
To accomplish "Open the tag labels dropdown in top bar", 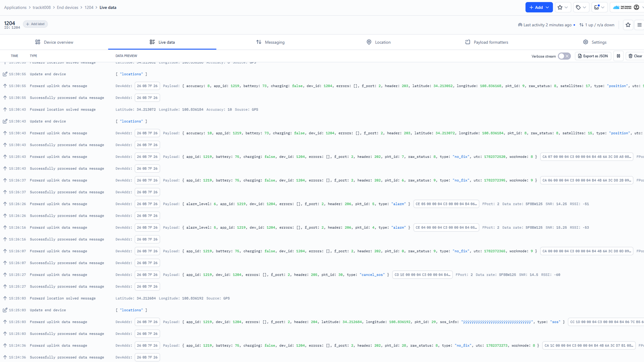I will [x=581, y=7].
